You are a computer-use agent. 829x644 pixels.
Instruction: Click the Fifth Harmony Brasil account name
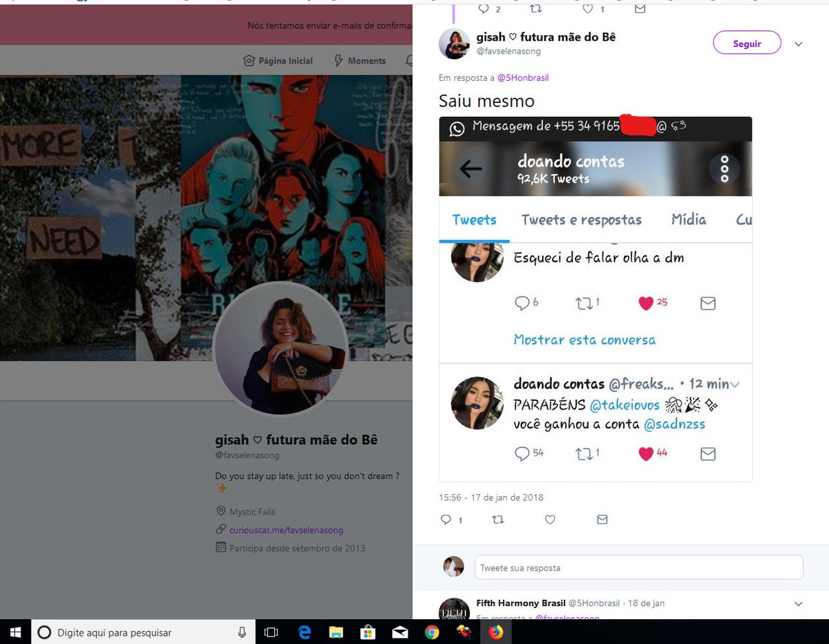(521, 603)
